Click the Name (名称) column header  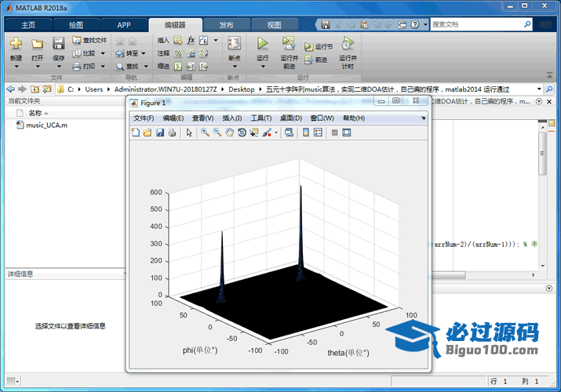[x=35, y=113]
